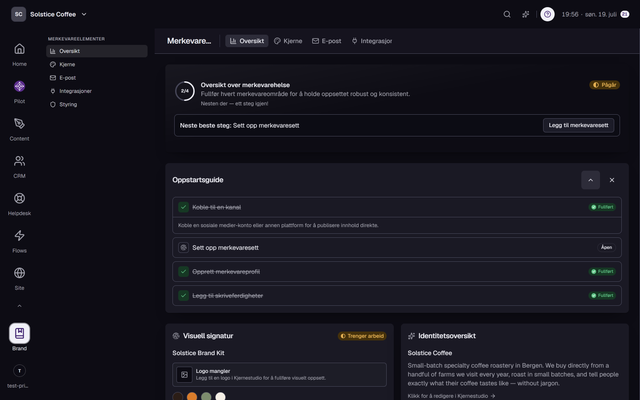This screenshot has width=640, height=400.
Task: Click the merkevaresett icon in Sett opp row
Action: point(183,247)
